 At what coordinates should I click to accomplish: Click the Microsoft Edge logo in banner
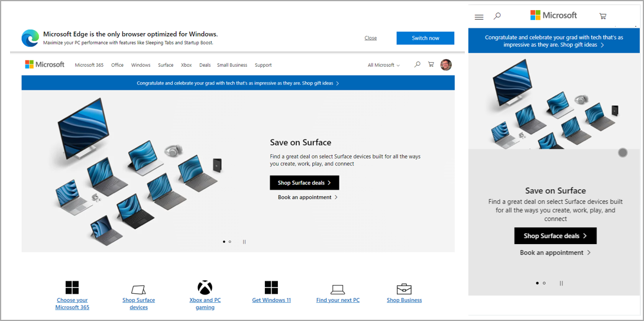click(x=30, y=38)
